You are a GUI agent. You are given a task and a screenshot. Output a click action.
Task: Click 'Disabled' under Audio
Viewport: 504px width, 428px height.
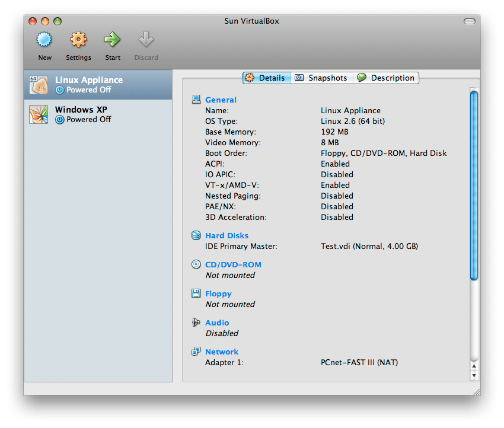tap(222, 333)
